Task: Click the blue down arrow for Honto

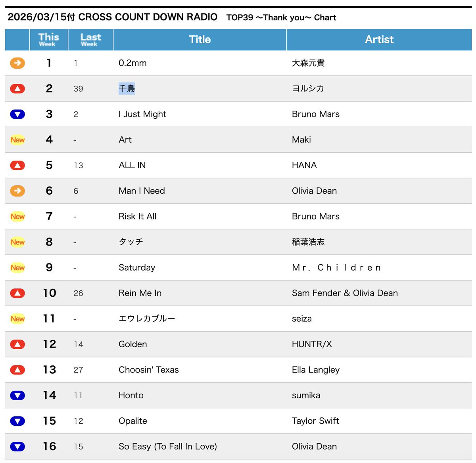Action: tap(17, 396)
